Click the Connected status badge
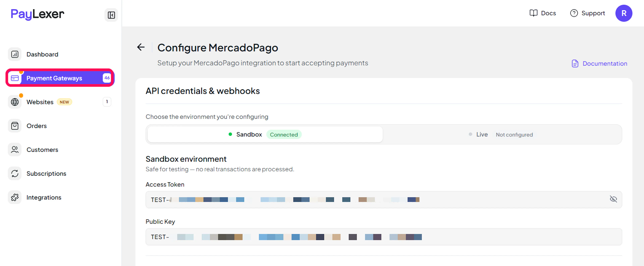This screenshot has width=644, height=266. point(284,135)
